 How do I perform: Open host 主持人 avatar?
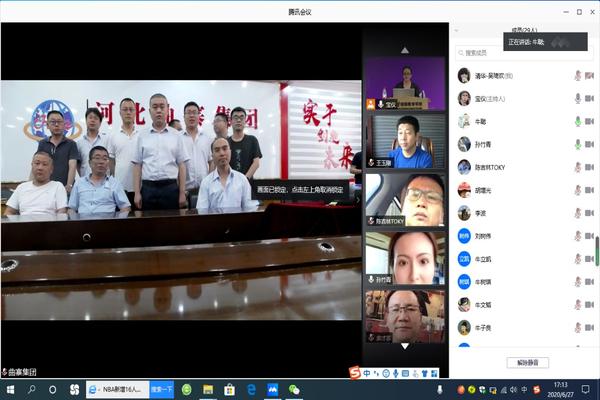tap(464, 98)
